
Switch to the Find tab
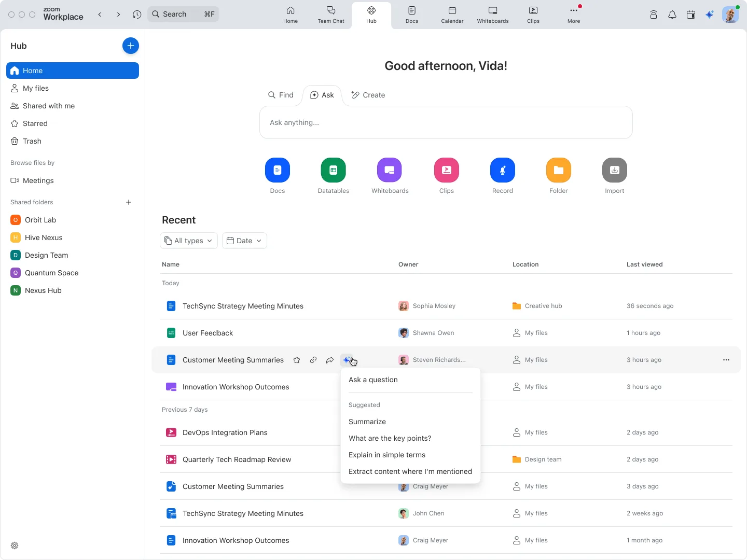281,95
